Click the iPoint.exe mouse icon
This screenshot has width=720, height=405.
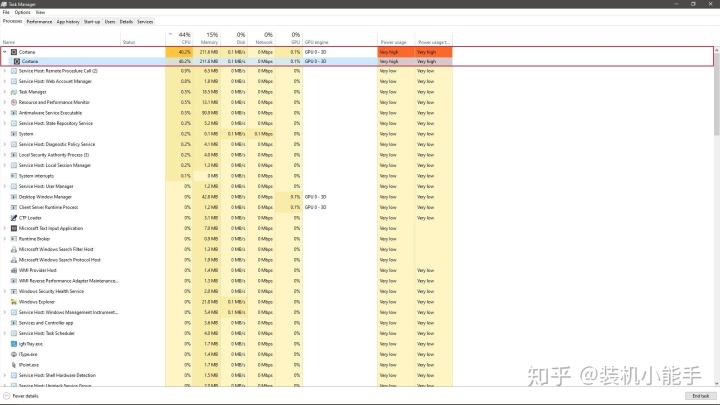coord(14,365)
